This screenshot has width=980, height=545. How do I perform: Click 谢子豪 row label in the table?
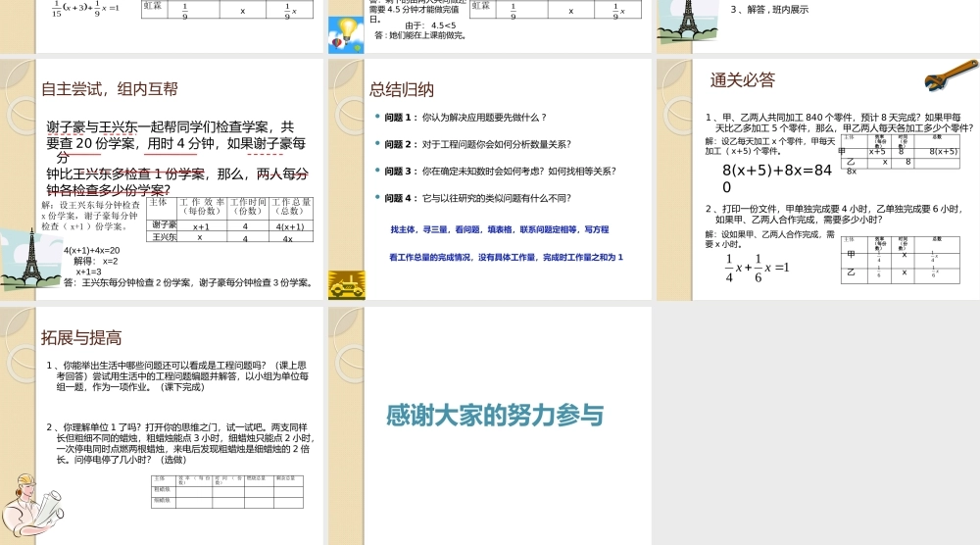[x=165, y=225]
